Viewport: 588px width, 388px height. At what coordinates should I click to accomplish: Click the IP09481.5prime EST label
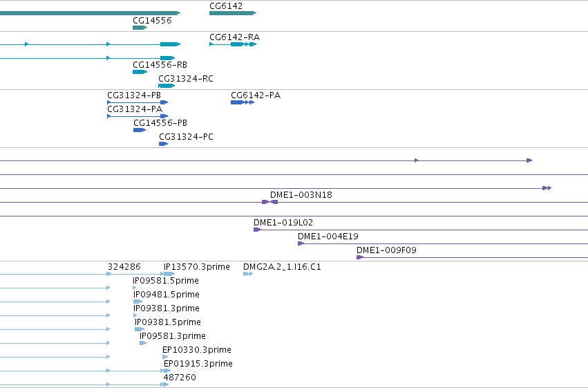point(166,294)
